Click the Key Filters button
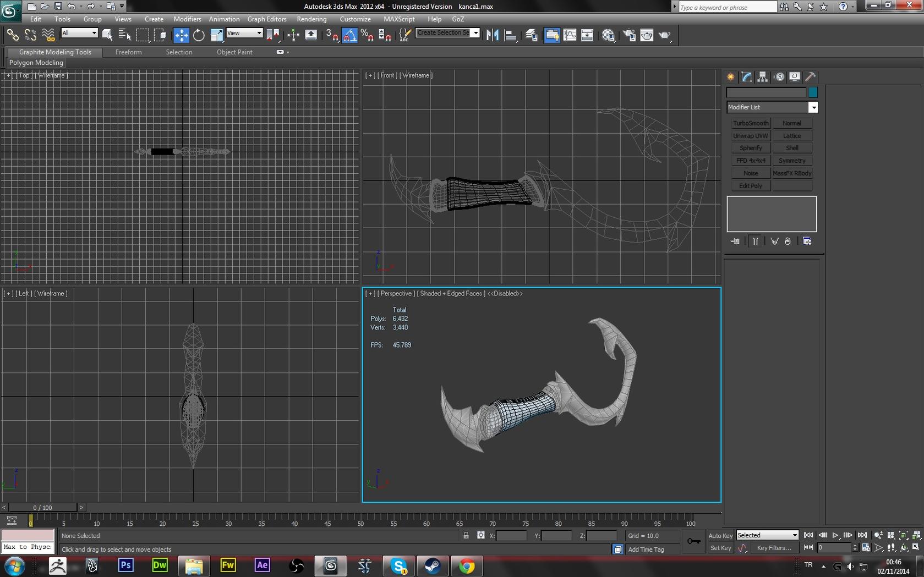924x577 pixels. pyautogui.click(x=774, y=548)
